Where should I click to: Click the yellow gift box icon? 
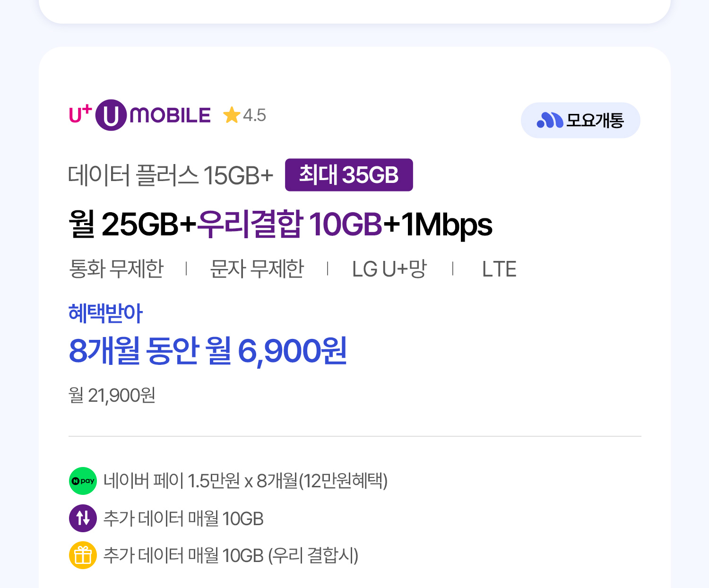point(83,555)
